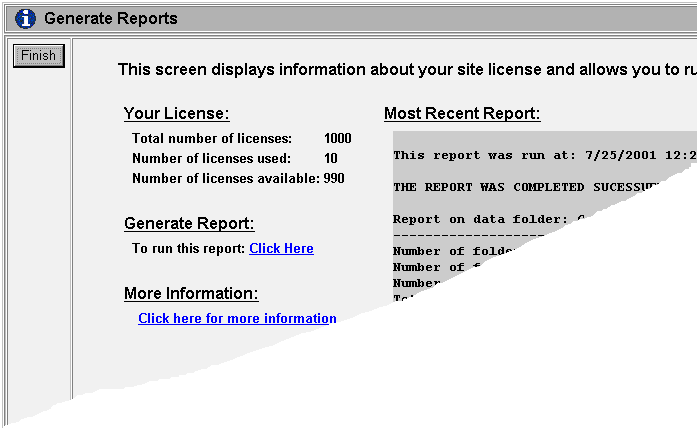Viewport: 697px width, 443px height.
Task: Click 'Number of licenses available:' label
Action: click(x=225, y=178)
